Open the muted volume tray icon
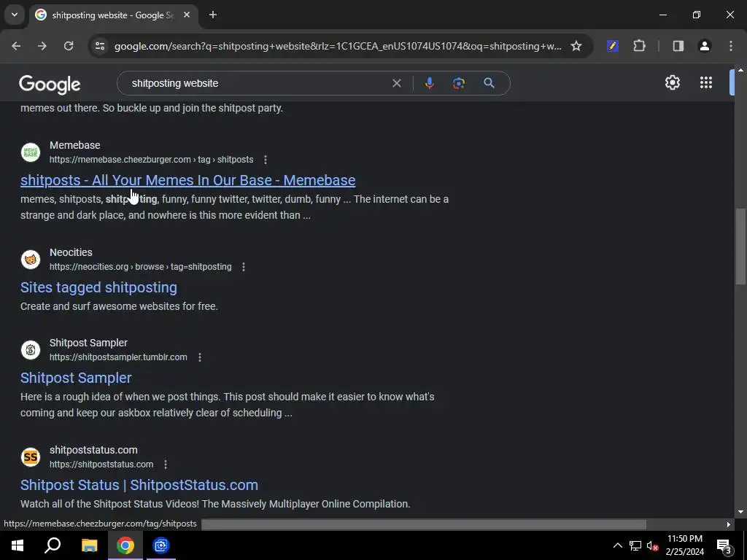This screenshot has width=747, height=560. pyautogui.click(x=652, y=545)
